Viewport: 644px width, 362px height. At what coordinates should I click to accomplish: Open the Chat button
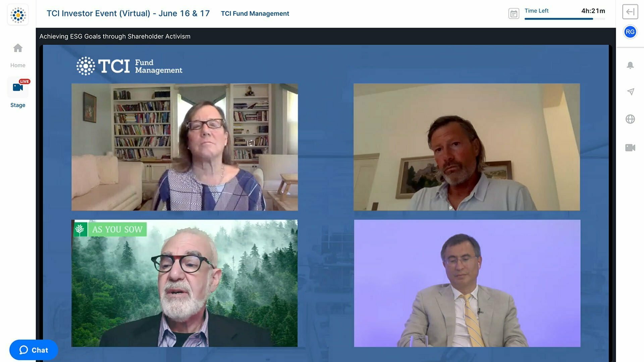pyautogui.click(x=34, y=350)
